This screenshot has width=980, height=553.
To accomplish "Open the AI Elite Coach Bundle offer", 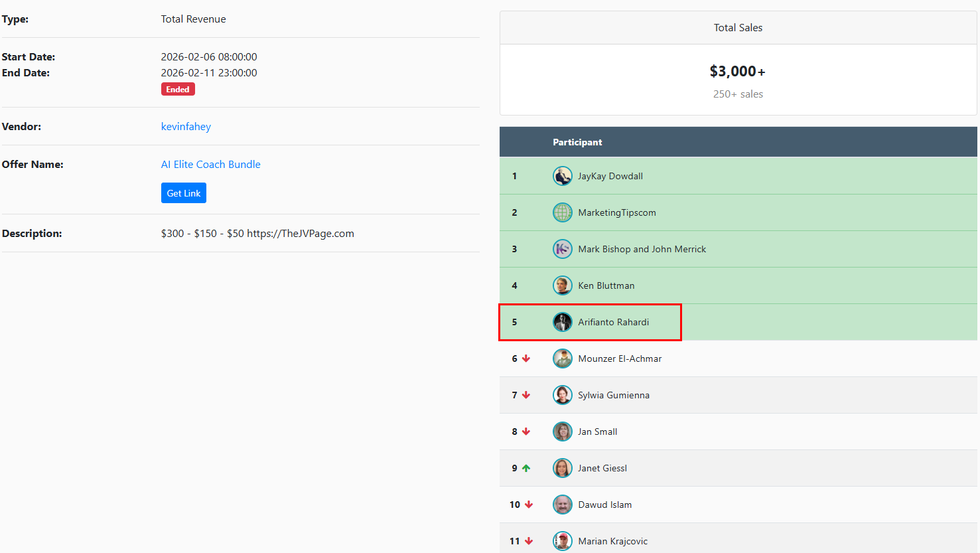I will point(210,164).
